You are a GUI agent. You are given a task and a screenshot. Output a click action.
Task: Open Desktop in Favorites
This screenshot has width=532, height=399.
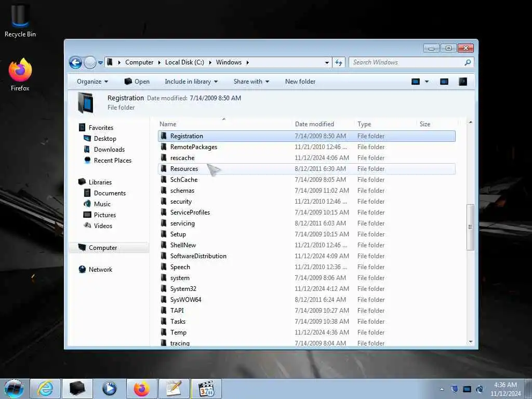pyautogui.click(x=105, y=138)
